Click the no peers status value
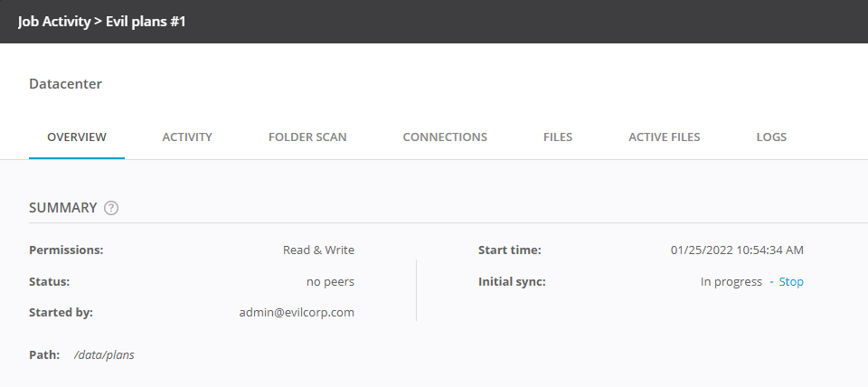The image size is (868, 387). 330,282
